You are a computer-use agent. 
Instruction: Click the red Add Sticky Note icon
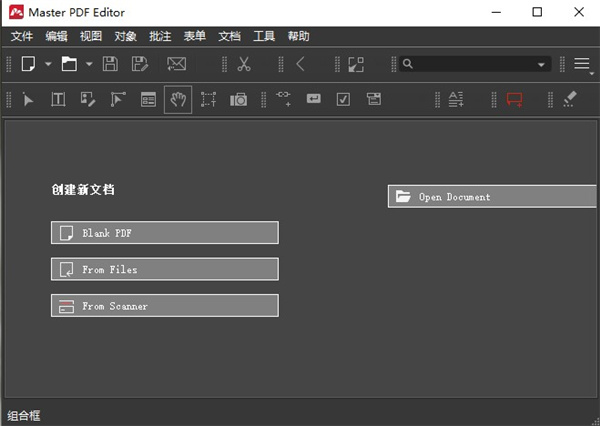pos(514,100)
